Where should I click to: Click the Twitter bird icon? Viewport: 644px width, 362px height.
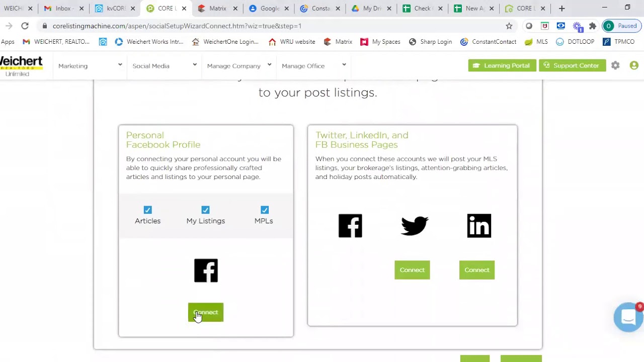pos(415,226)
